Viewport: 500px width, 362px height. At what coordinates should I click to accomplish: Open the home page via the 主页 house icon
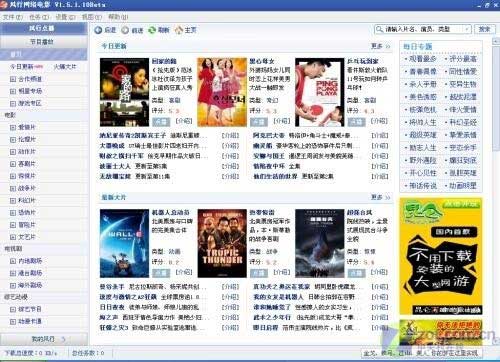tap(179, 30)
